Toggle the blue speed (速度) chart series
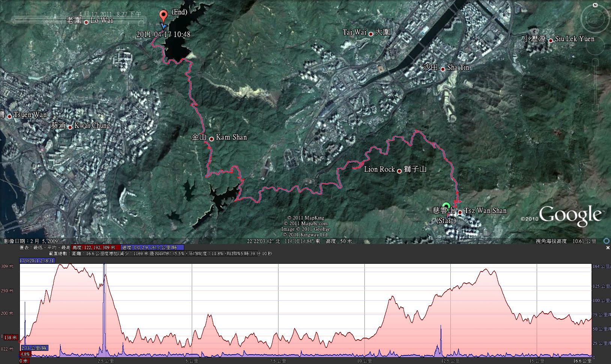The width and height of the screenshot is (611, 364). pyautogui.click(x=153, y=247)
